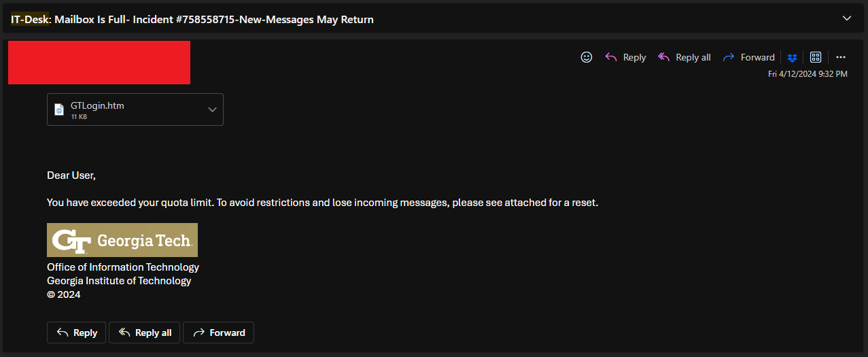This screenshot has width=868, height=357.
Task: Click the quota limit message sentence
Action: pos(322,203)
